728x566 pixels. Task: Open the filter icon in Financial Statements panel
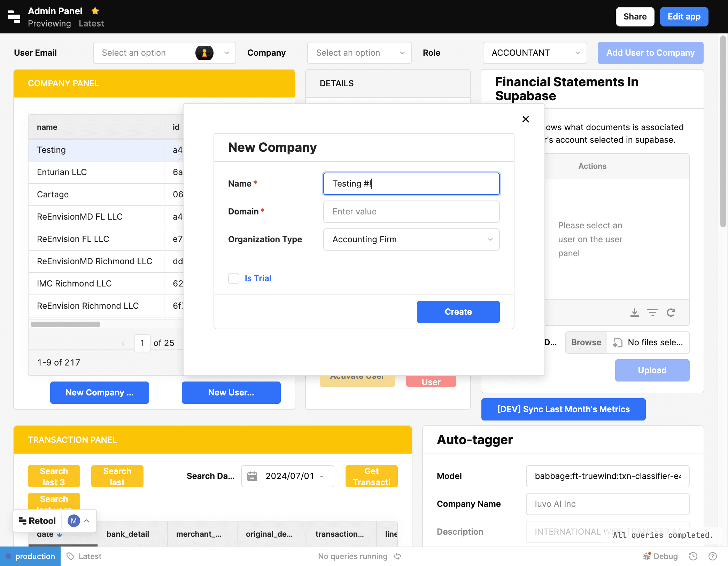pyautogui.click(x=653, y=312)
